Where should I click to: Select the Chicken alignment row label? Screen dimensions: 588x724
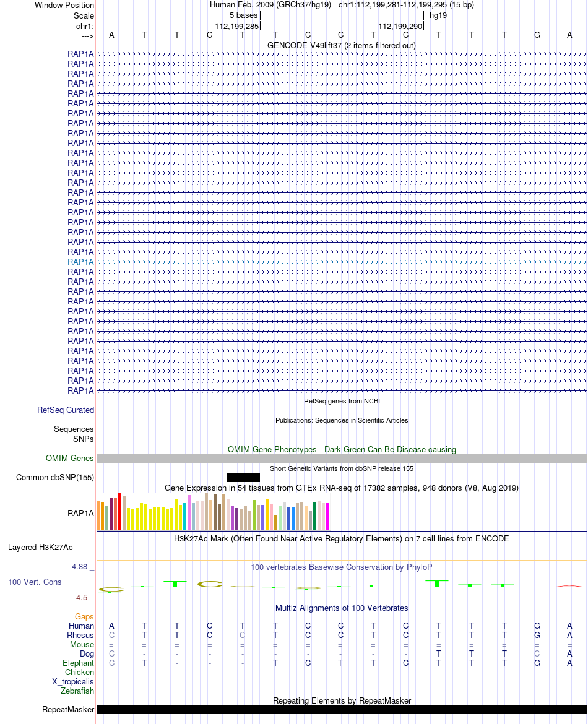pos(79,672)
